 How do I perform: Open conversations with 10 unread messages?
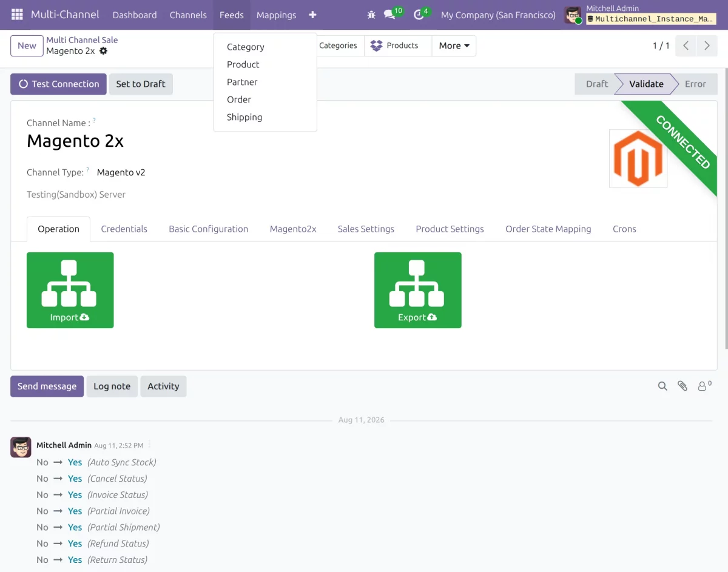pyautogui.click(x=394, y=13)
